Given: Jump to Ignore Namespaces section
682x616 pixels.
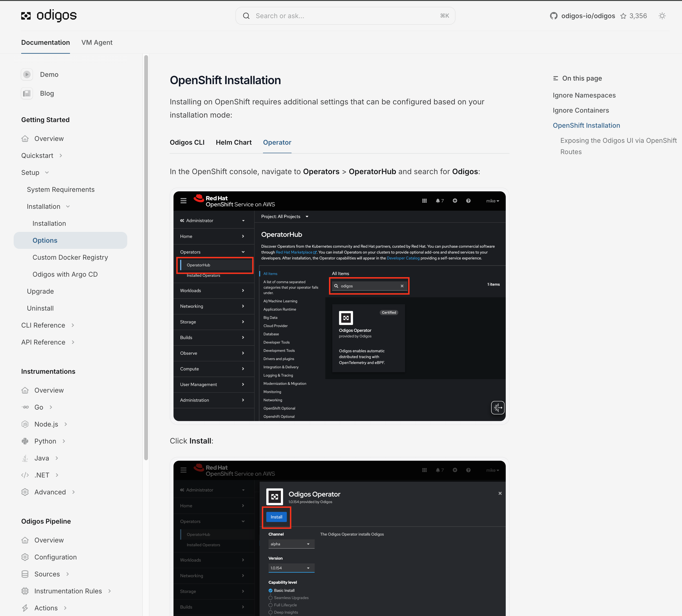Looking at the screenshot, I should 584,95.
